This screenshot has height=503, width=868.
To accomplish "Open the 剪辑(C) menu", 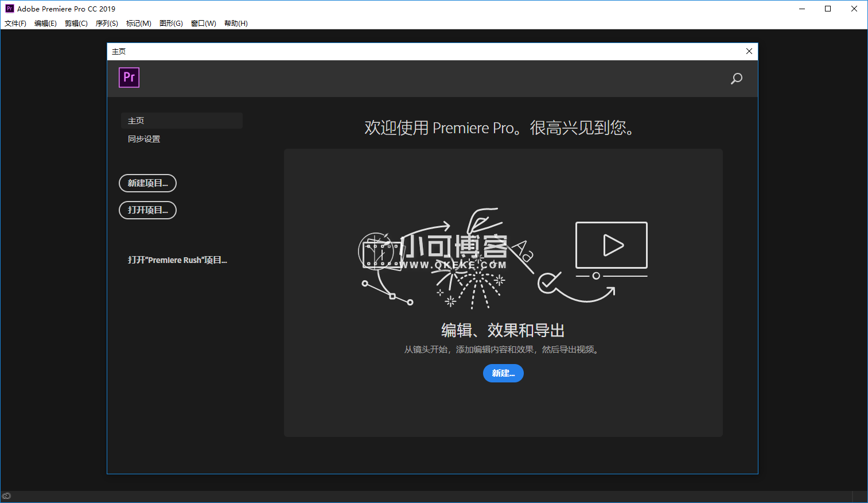I will click(76, 24).
